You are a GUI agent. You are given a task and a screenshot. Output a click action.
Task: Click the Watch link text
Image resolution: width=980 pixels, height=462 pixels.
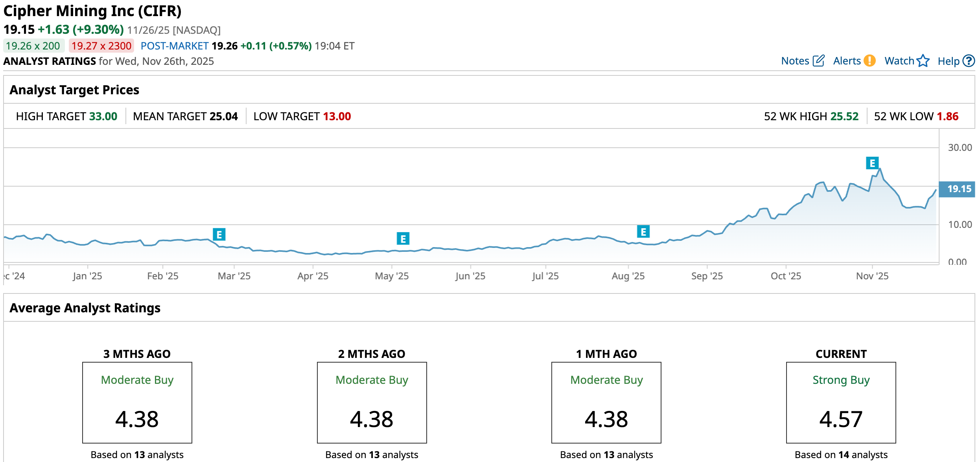(899, 61)
